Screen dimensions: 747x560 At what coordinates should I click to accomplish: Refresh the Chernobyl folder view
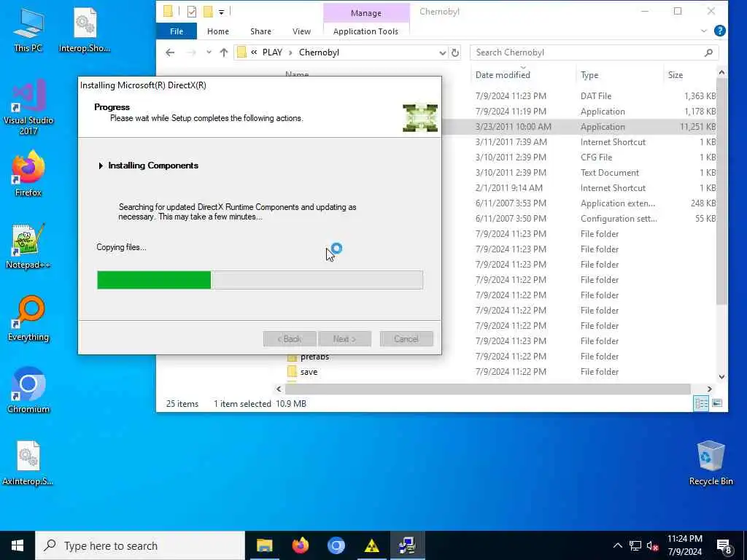click(x=455, y=52)
